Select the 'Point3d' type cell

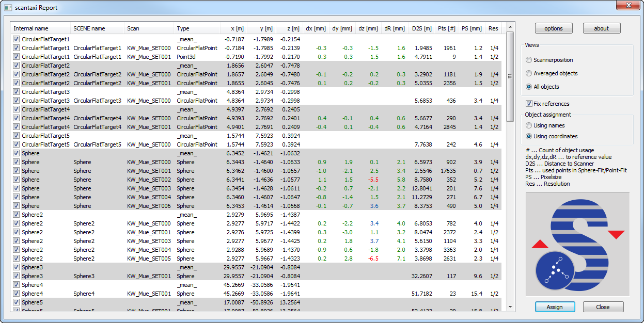[x=186, y=57]
